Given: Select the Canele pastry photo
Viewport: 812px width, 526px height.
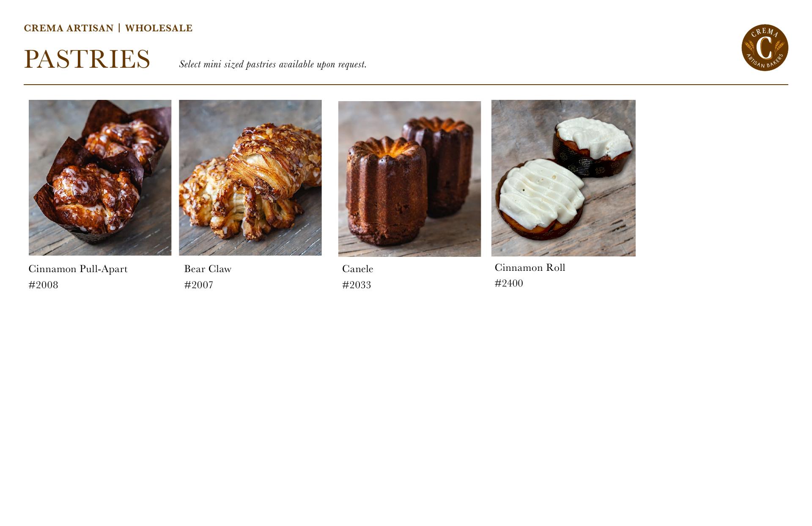Looking at the screenshot, I should [x=409, y=179].
